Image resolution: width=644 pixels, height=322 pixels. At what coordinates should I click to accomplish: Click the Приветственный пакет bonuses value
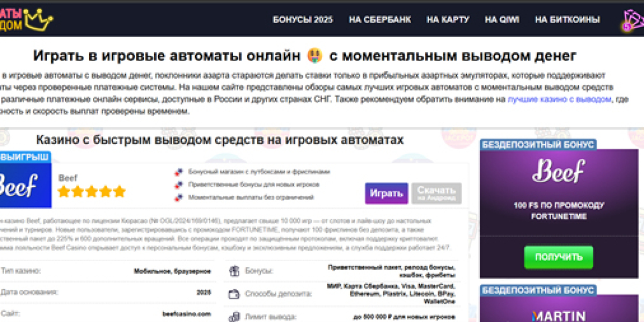click(x=391, y=270)
